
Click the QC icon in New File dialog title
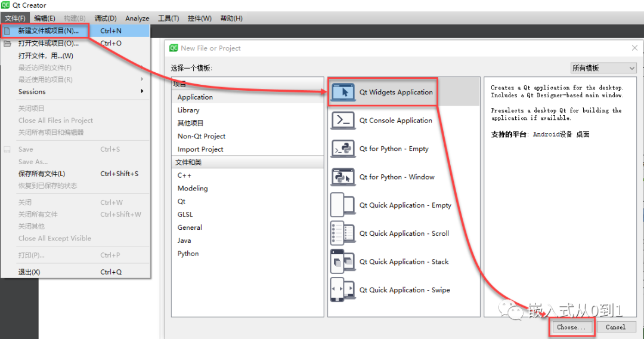coord(174,48)
